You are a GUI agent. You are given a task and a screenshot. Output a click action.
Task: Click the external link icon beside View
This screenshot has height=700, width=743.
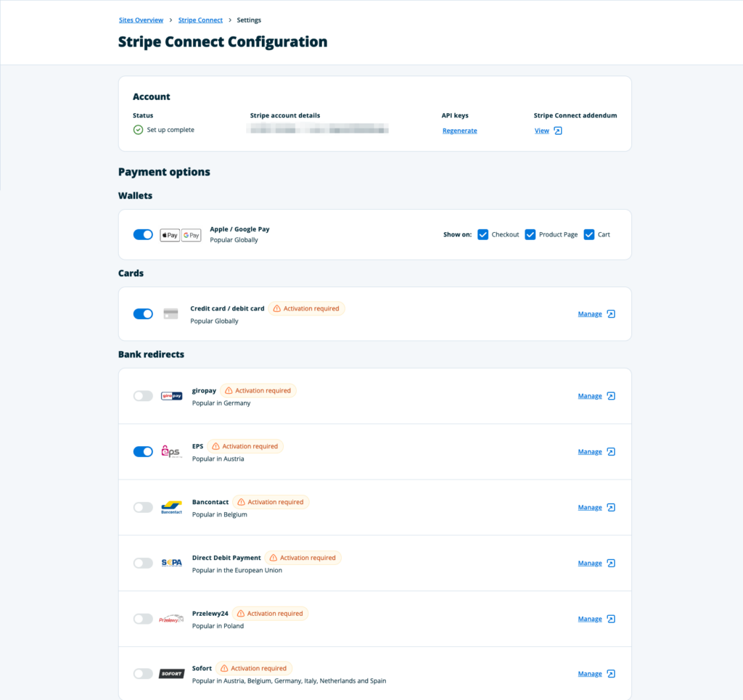pos(558,131)
